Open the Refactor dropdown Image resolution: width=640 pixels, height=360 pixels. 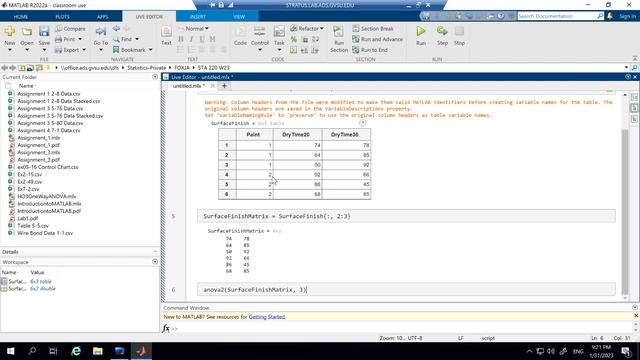307,29
